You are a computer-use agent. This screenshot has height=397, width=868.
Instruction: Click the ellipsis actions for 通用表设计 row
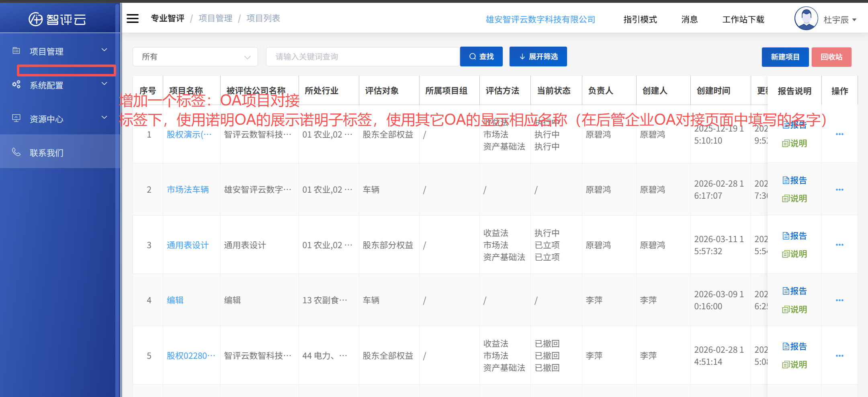[x=839, y=245]
